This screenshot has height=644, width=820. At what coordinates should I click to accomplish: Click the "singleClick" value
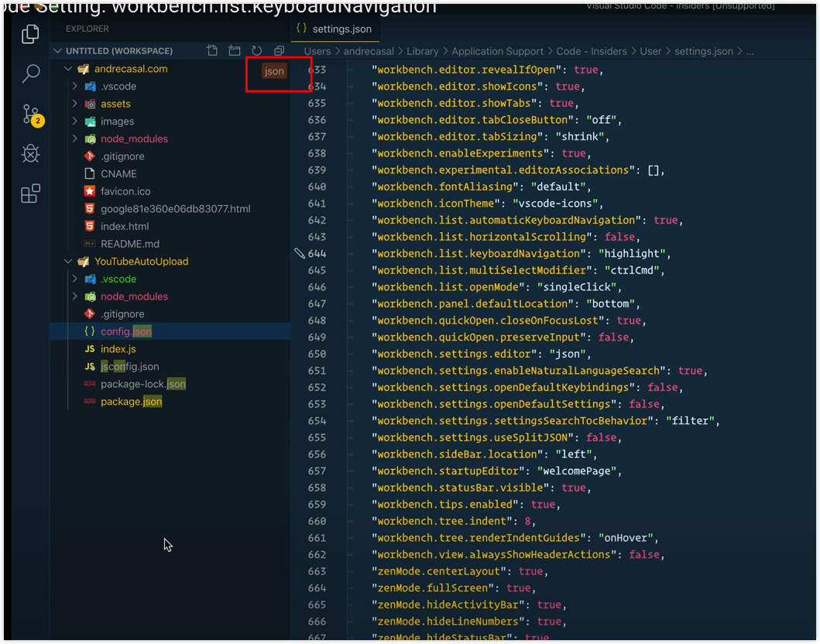(577, 287)
